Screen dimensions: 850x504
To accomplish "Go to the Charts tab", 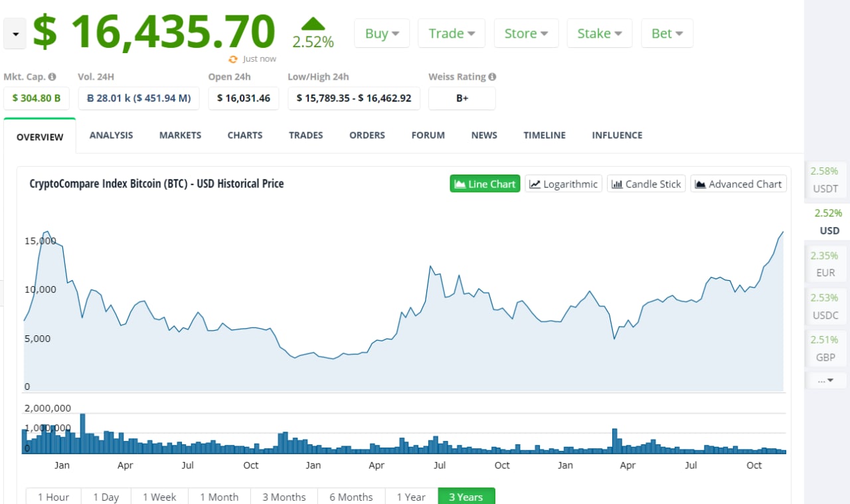I will point(245,135).
